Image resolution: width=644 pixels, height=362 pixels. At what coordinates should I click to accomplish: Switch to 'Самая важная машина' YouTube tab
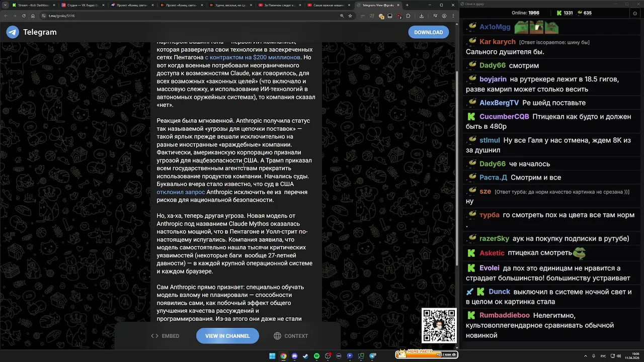[x=329, y=5]
